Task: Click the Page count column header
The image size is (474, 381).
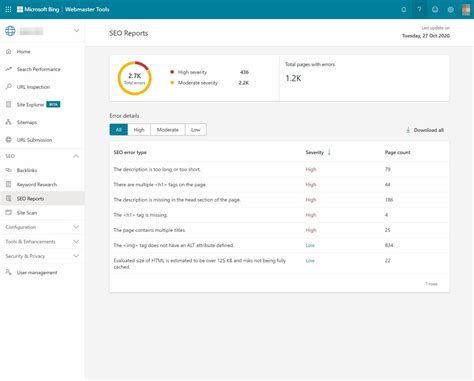Action: tap(397, 152)
